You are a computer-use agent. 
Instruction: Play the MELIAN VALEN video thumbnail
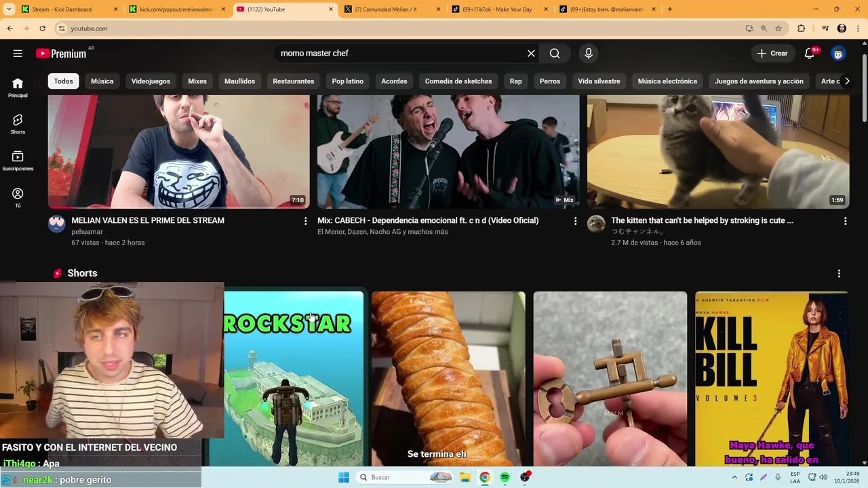pos(179,152)
